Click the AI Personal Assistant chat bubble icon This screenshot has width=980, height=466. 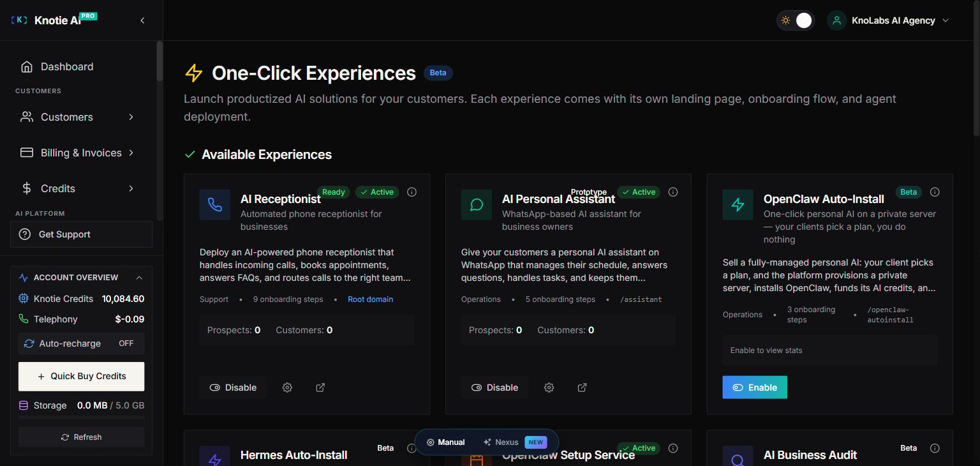click(x=477, y=205)
